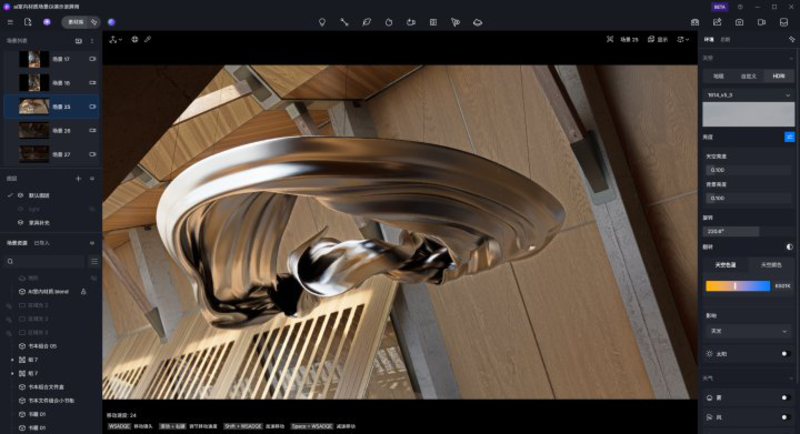Toggle the blue brightness link button
Screen dimensions: 800x434
pyautogui.click(x=789, y=137)
